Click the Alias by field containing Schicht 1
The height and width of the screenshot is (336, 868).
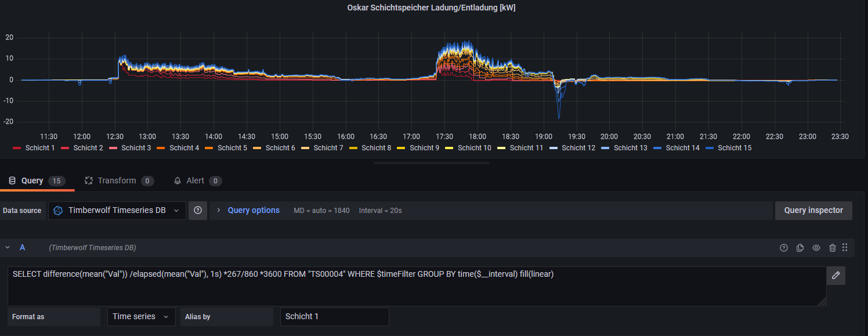point(334,317)
